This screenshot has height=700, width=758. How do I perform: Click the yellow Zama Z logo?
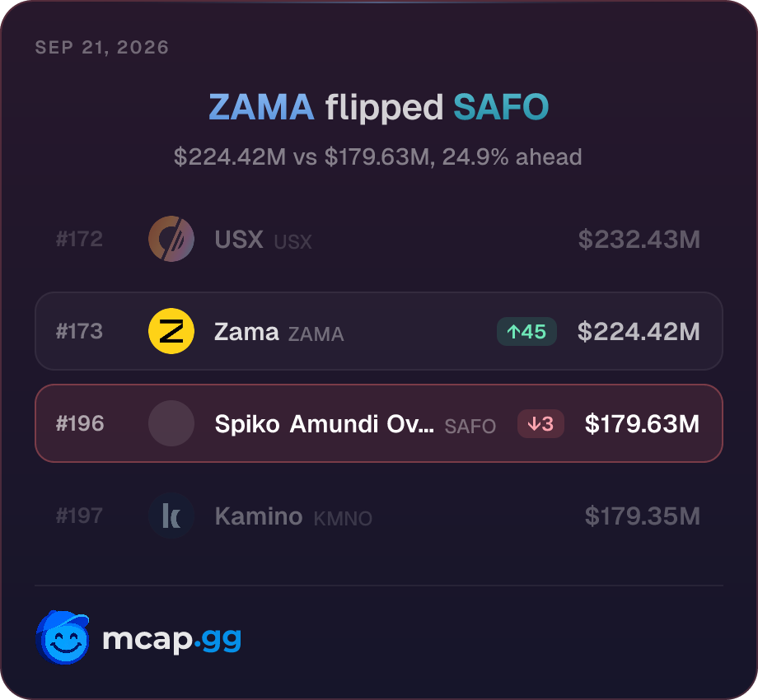click(171, 331)
